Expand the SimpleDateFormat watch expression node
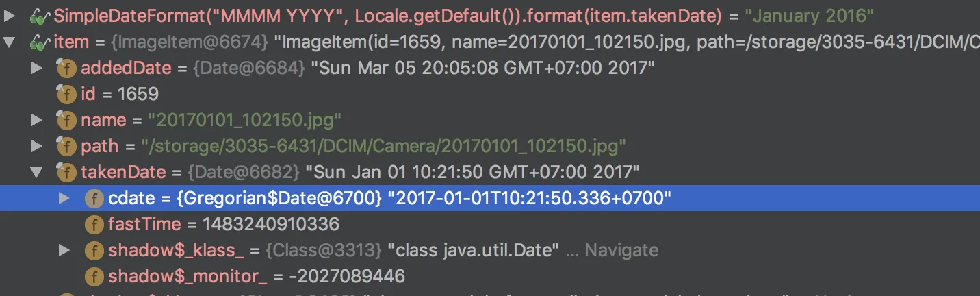Screen dimensions: 980x296 (9, 16)
